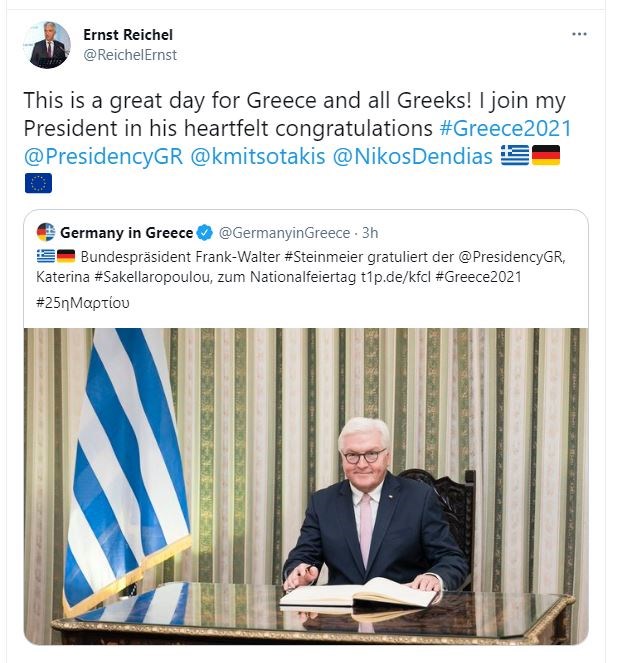Open the #25ηΜαρτίου hashtag
Viewport: 635px width, 663px height.
[83, 301]
